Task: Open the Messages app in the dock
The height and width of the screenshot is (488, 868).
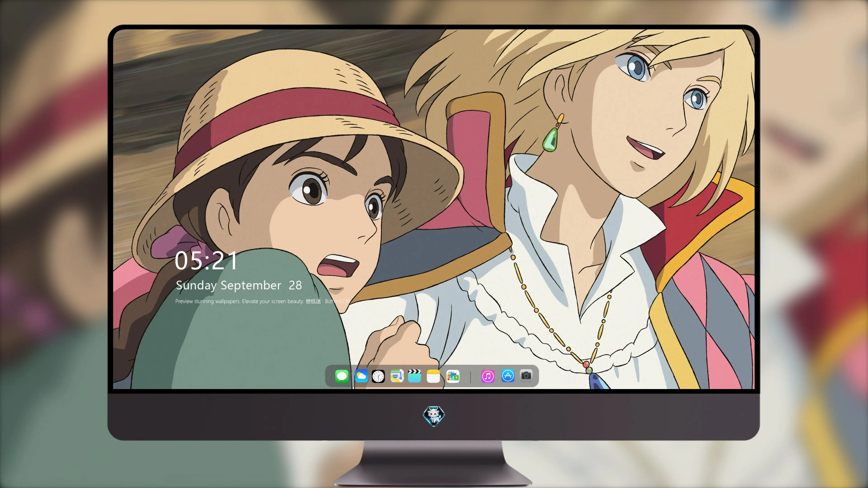Action: pyautogui.click(x=342, y=376)
